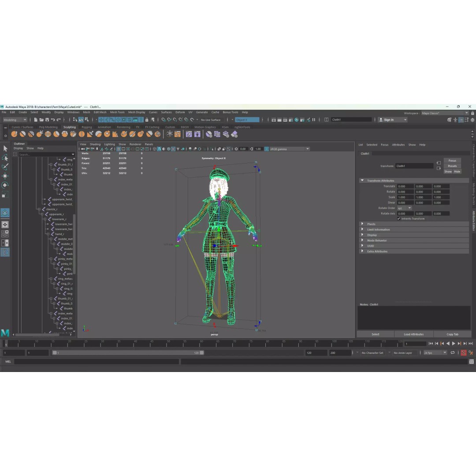Click the Pause Viewport 2 icon

click(314, 119)
